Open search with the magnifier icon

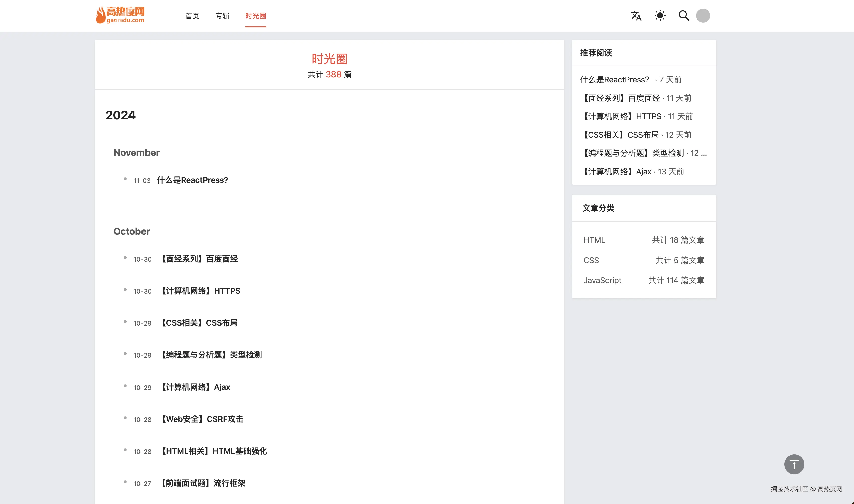pos(683,16)
